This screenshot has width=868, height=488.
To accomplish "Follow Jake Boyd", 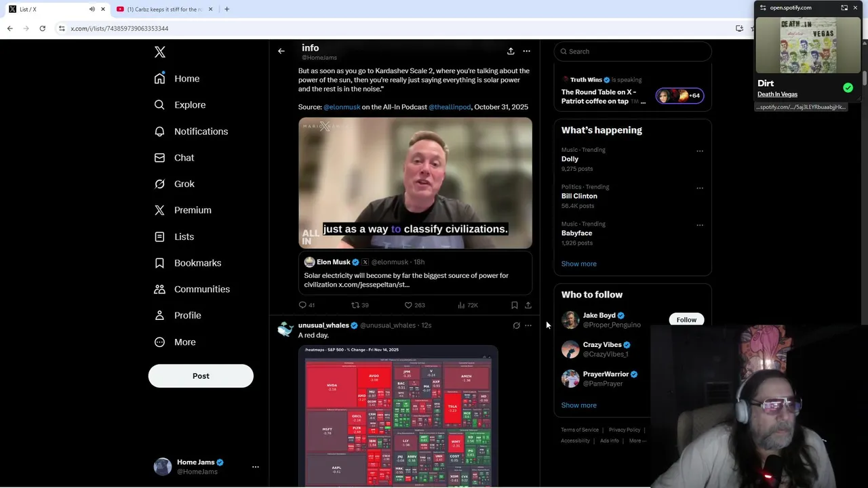I will point(686,320).
